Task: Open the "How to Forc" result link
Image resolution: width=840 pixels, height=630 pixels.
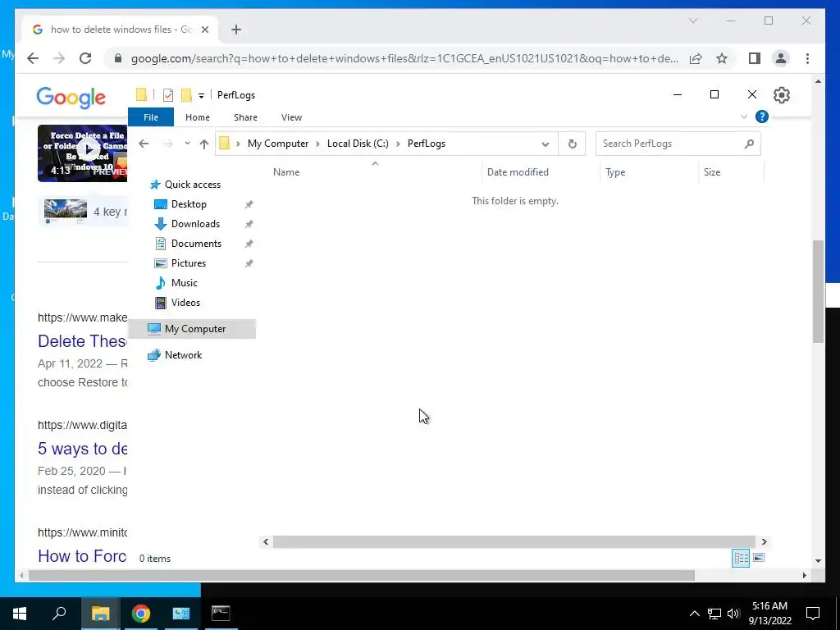Action: [x=82, y=556]
